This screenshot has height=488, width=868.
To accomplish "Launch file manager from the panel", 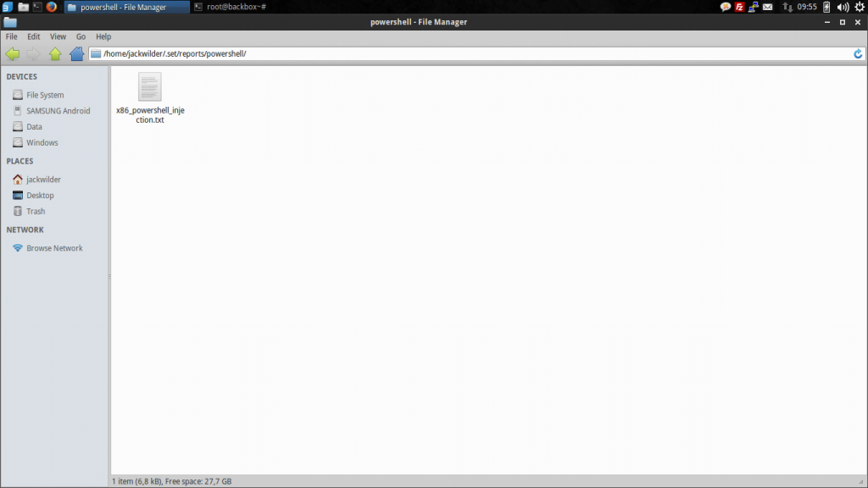I will pyautogui.click(x=23, y=7).
